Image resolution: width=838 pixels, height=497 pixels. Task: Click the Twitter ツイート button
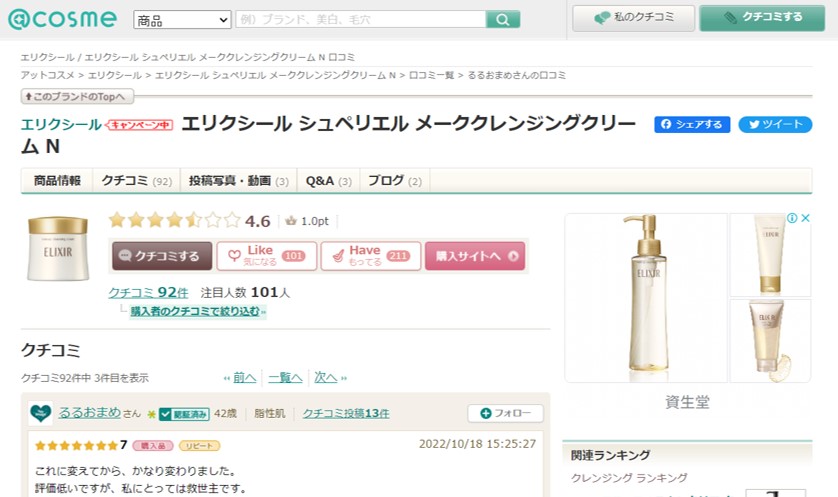click(x=775, y=125)
